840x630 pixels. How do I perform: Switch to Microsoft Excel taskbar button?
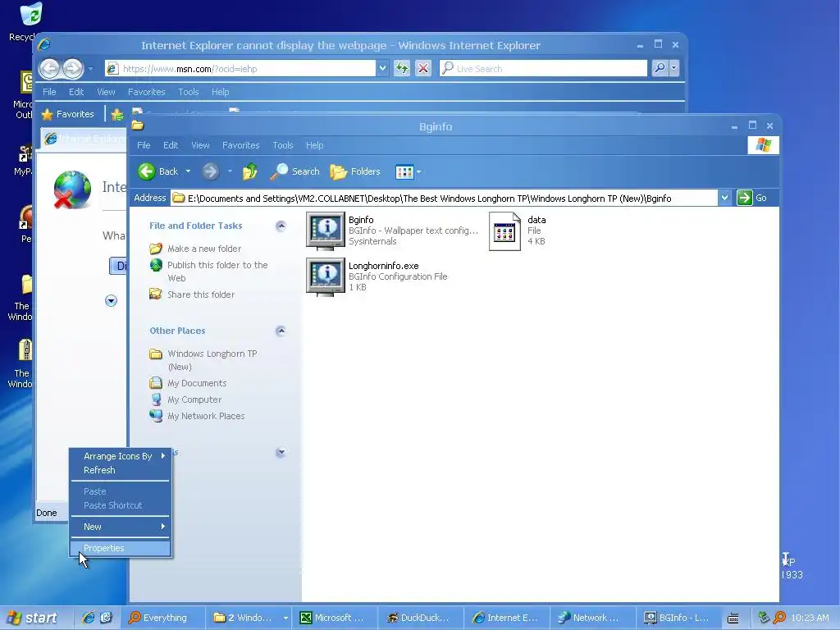pos(335,618)
